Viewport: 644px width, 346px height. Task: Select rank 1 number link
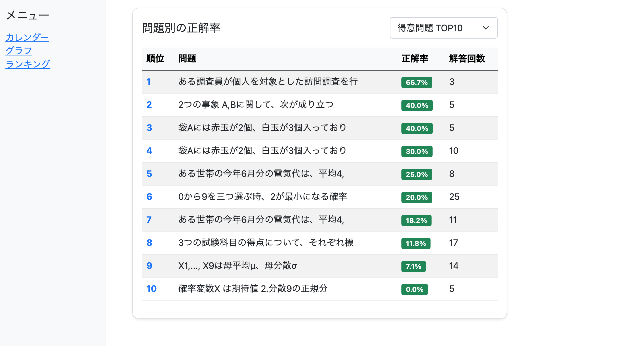[149, 82]
